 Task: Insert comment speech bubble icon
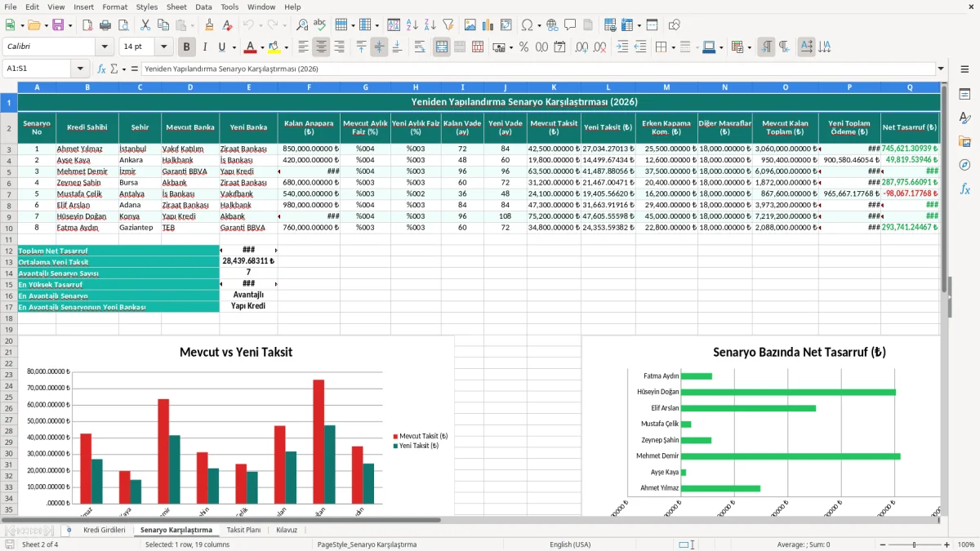[x=570, y=25]
